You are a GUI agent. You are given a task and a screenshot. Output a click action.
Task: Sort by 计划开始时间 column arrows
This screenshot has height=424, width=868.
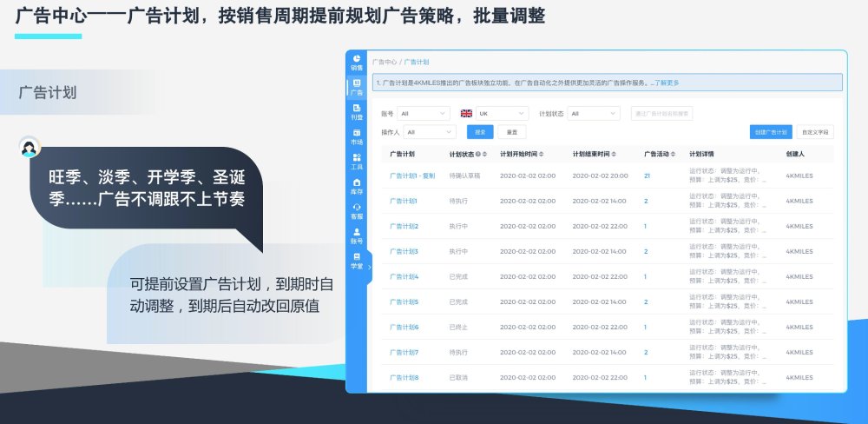click(x=542, y=154)
